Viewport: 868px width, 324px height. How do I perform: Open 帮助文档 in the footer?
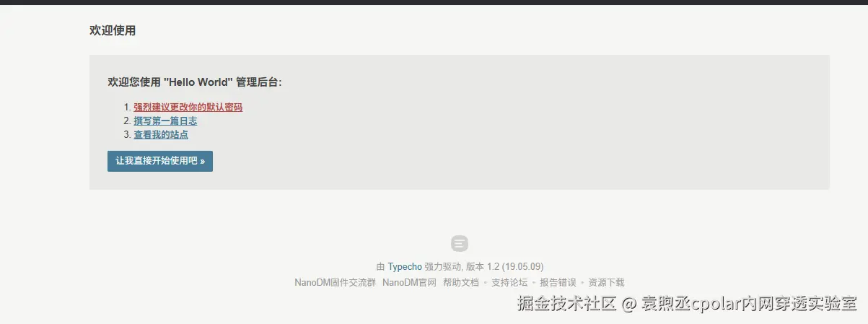461,283
